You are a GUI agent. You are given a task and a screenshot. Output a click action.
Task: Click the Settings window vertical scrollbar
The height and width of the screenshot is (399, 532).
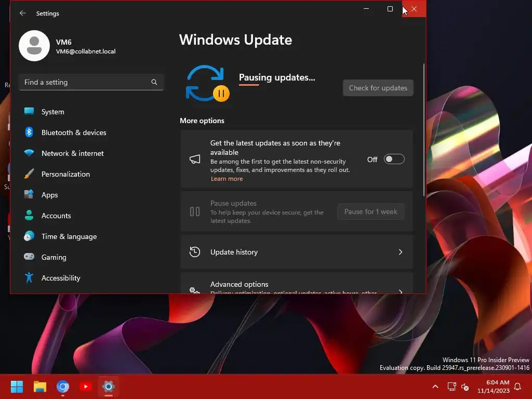424,129
